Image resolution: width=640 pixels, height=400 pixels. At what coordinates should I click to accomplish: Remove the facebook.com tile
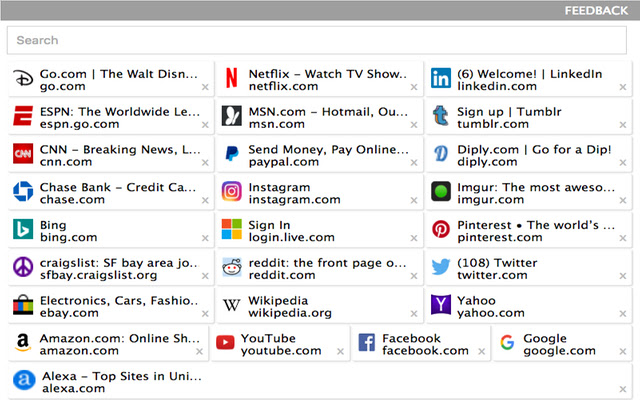[482, 351]
